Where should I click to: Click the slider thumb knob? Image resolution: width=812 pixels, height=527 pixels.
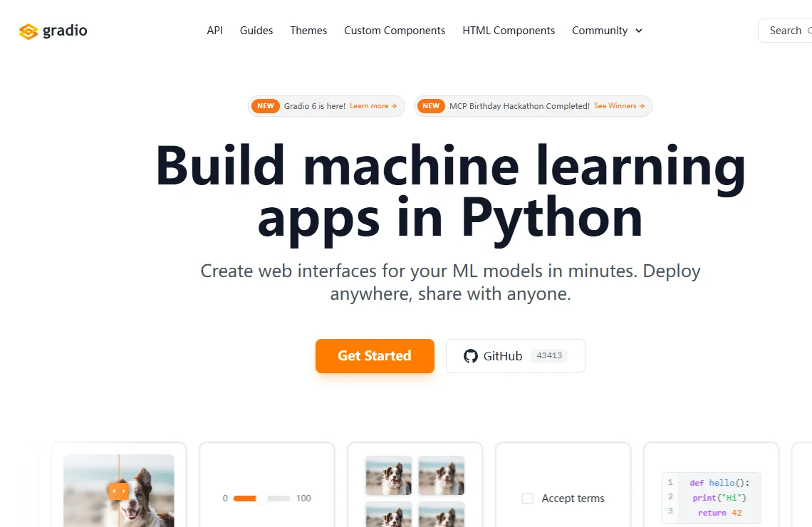click(x=262, y=499)
